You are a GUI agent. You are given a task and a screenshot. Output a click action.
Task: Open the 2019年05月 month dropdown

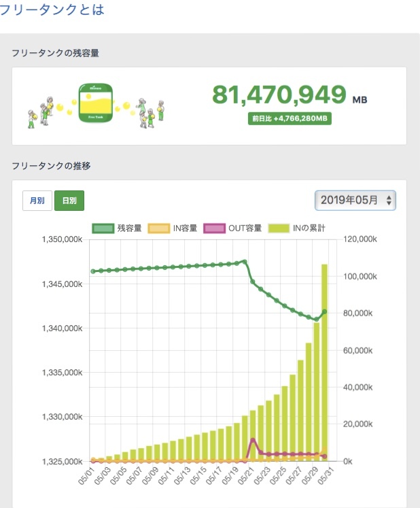pyautogui.click(x=355, y=201)
